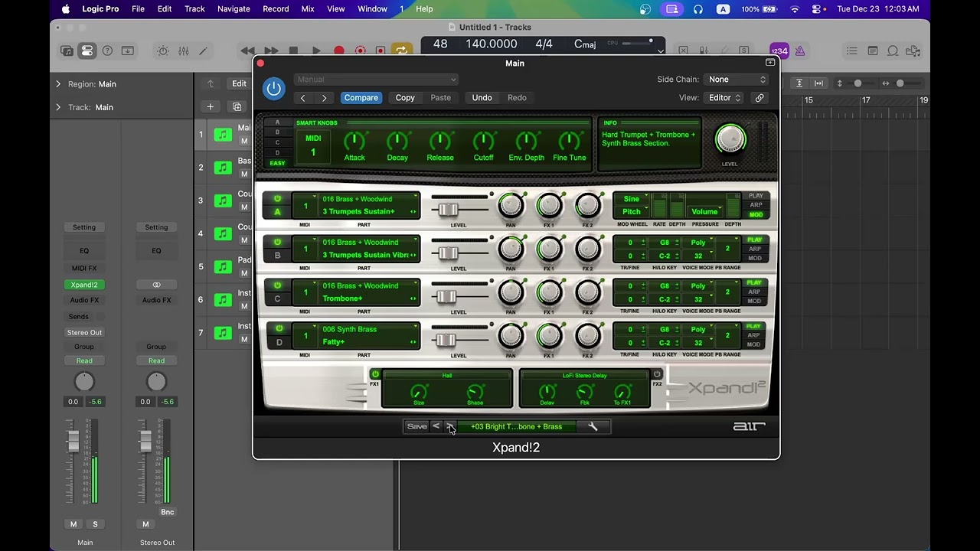Image resolution: width=980 pixels, height=551 pixels.
Task: Open the Smart Controls dial icon
Action: point(163,51)
